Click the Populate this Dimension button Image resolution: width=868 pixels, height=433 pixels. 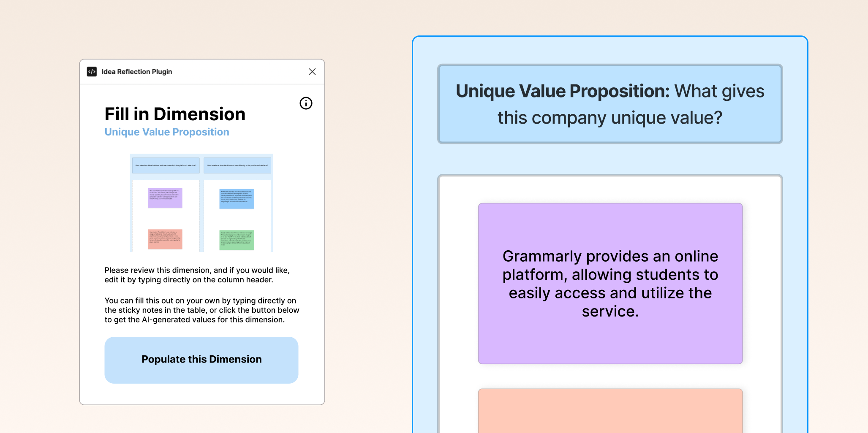coord(201,360)
